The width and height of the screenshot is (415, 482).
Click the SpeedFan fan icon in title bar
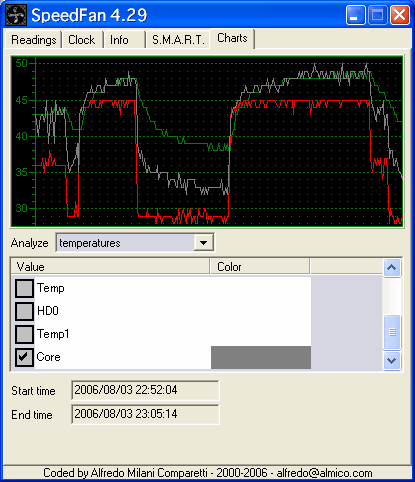pyautogui.click(x=16, y=15)
